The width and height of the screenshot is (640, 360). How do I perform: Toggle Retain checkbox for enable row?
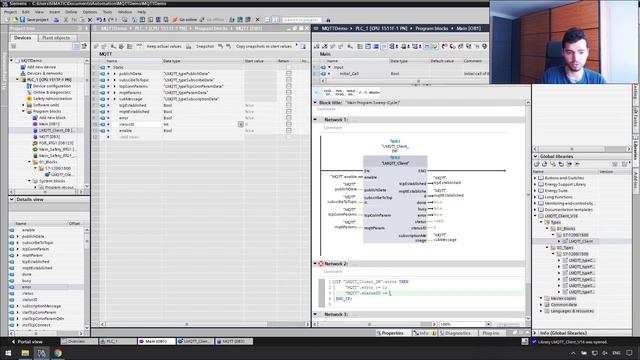point(289,131)
